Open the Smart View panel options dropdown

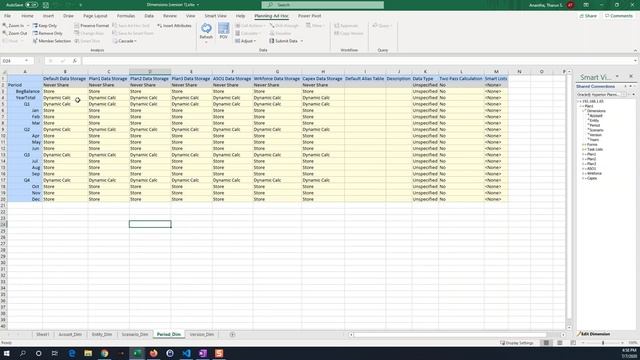pos(617,77)
